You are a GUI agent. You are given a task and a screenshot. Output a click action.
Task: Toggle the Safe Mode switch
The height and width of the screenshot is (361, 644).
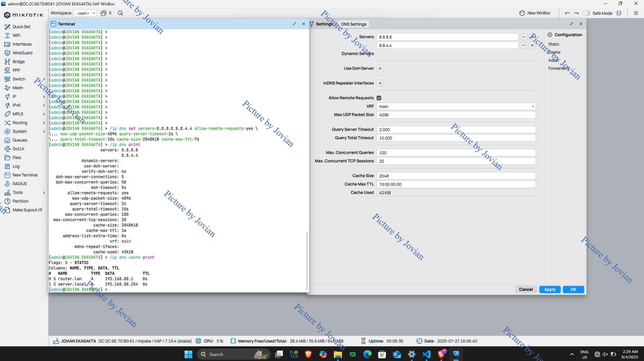(x=586, y=13)
